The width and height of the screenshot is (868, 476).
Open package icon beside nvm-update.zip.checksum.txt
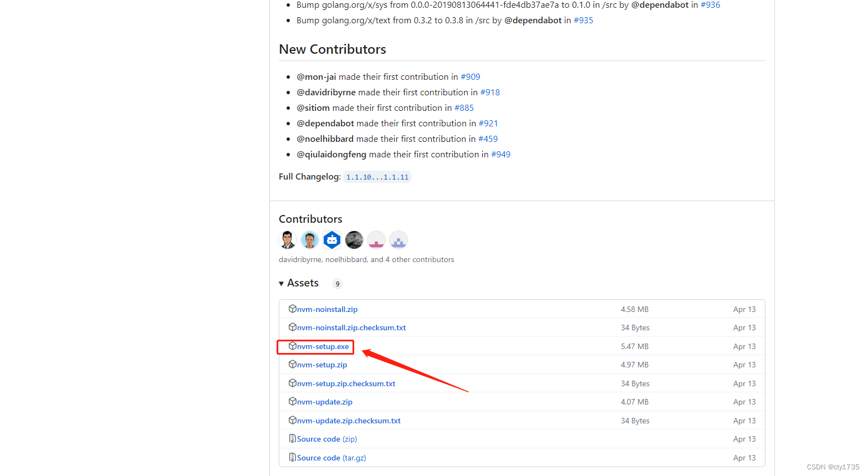tap(293, 420)
